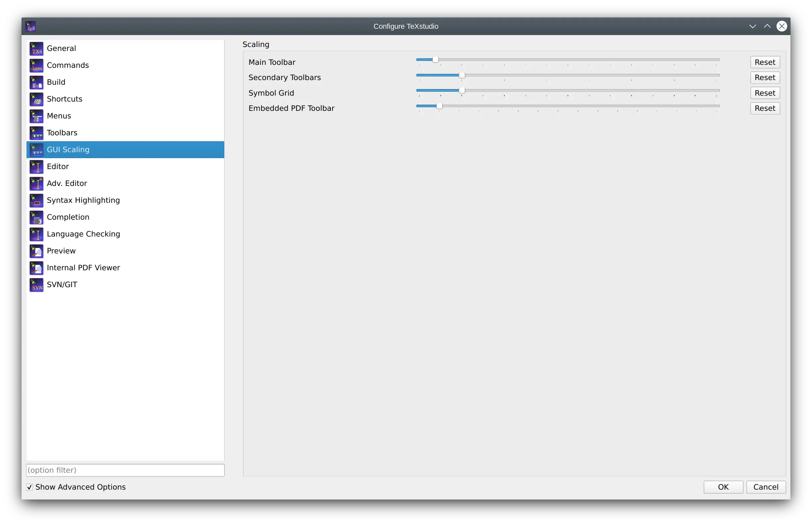Viewport: 812px width, 525px height.
Task: Open the Preview settings section
Action: 61,251
